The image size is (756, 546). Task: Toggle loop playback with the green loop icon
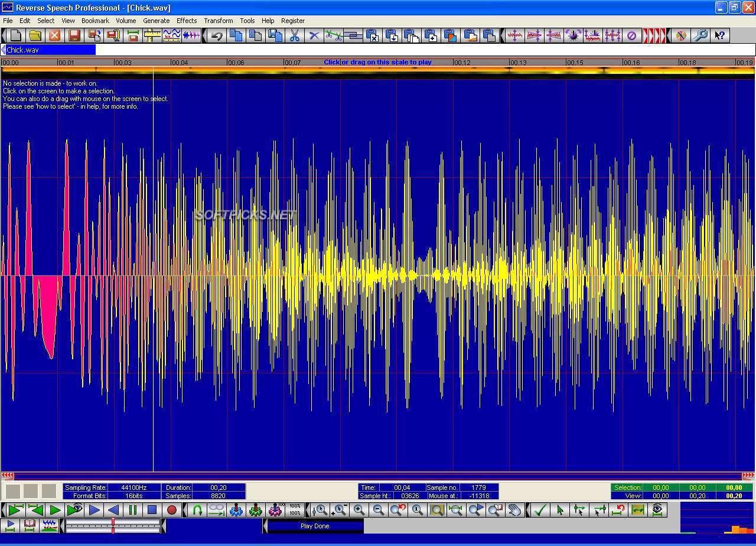[197, 510]
